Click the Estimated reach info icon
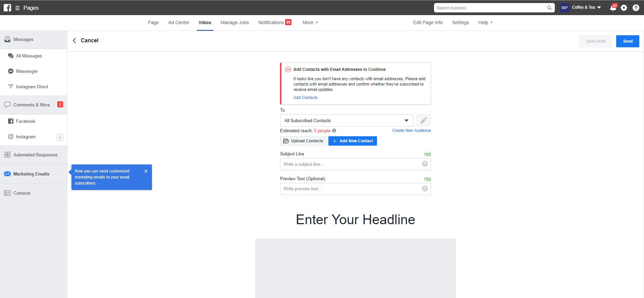The image size is (644, 298). pyautogui.click(x=334, y=131)
